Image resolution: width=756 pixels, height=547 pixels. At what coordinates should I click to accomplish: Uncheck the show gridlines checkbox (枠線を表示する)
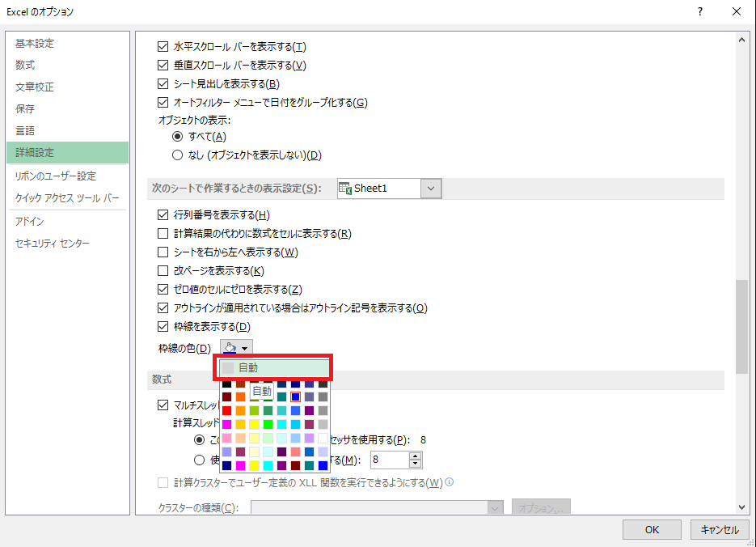pos(162,327)
